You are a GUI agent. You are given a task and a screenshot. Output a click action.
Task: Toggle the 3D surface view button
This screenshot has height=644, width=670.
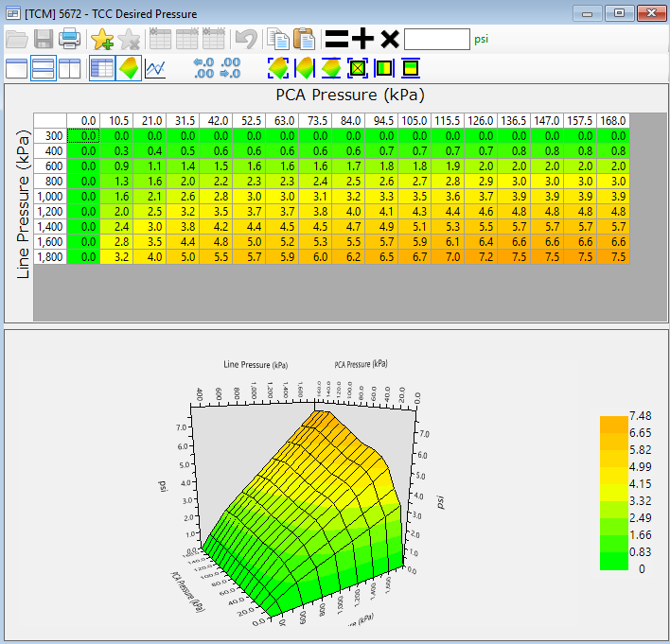129,68
